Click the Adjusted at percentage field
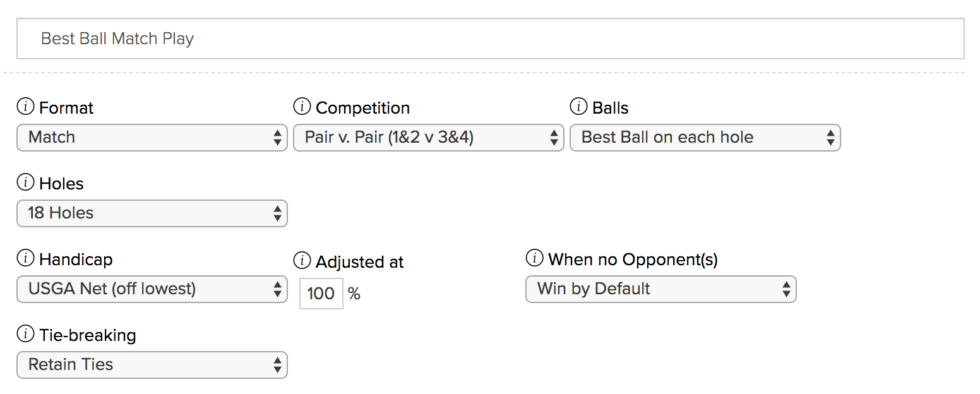Screen dimensions: 980x394 point(321,294)
